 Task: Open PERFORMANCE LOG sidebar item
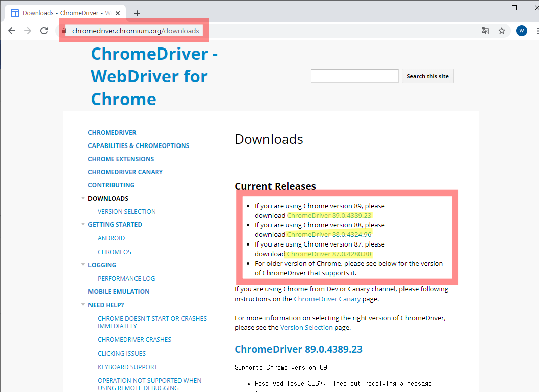pos(126,279)
